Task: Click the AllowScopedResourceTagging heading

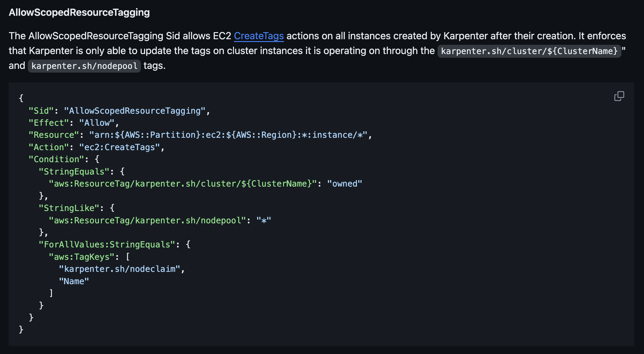Action: tap(79, 12)
